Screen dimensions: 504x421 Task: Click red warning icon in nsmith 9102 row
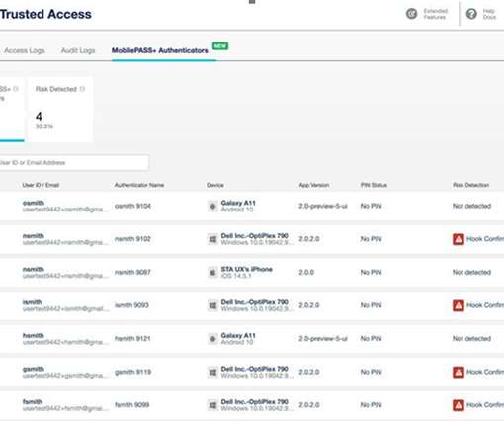coord(459,239)
